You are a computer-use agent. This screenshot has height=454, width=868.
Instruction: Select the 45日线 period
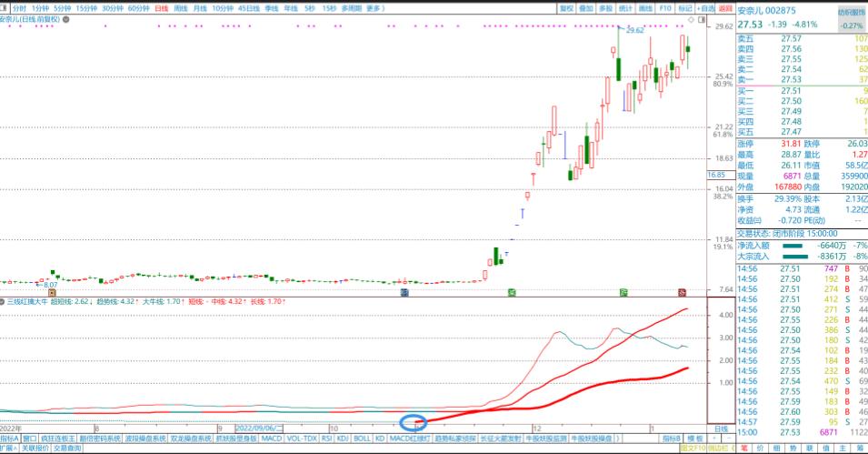[x=249, y=8]
